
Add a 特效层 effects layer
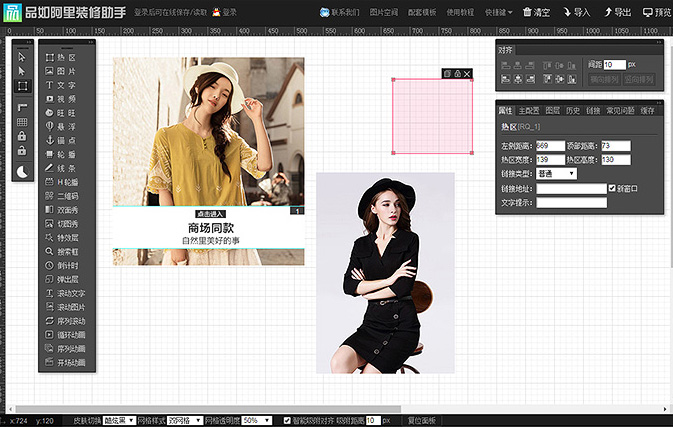[62, 238]
